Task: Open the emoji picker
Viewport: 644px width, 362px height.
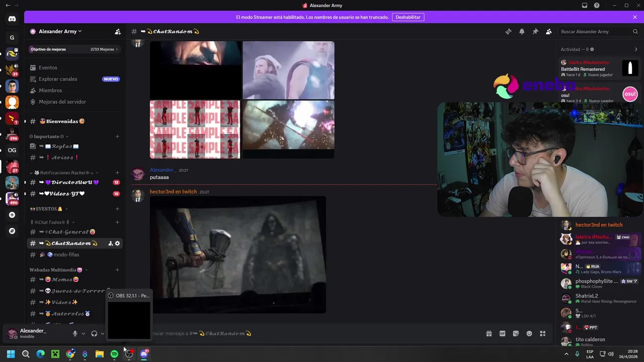Action: [x=529, y=333]
